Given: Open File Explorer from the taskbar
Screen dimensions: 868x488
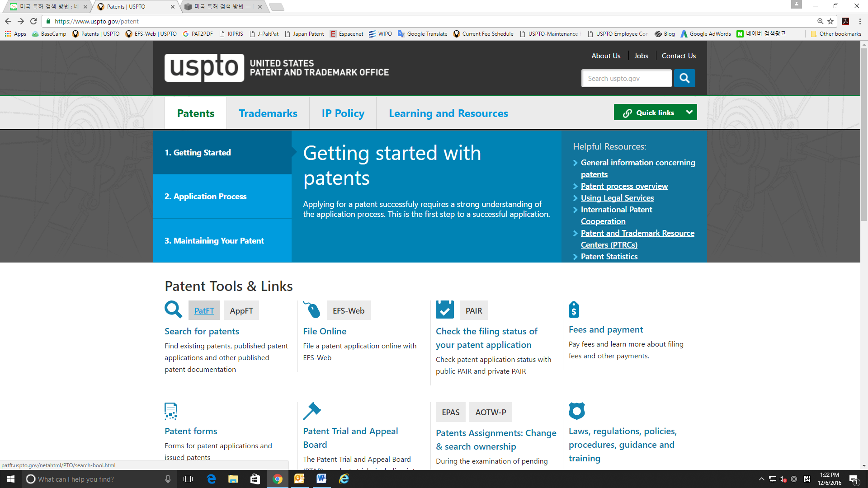Looking at the screenshot, I should [x=233, y=479].
